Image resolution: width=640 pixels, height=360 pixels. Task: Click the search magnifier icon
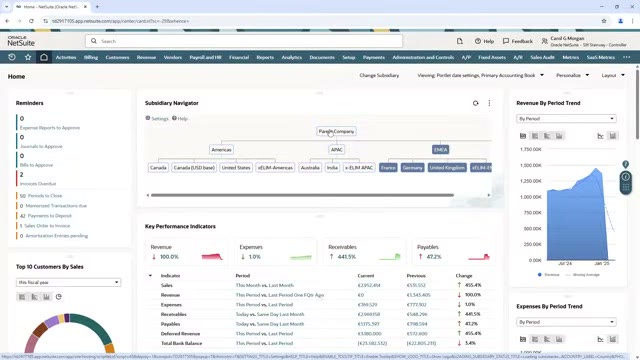pyautogui.click(x=94, y=41)
